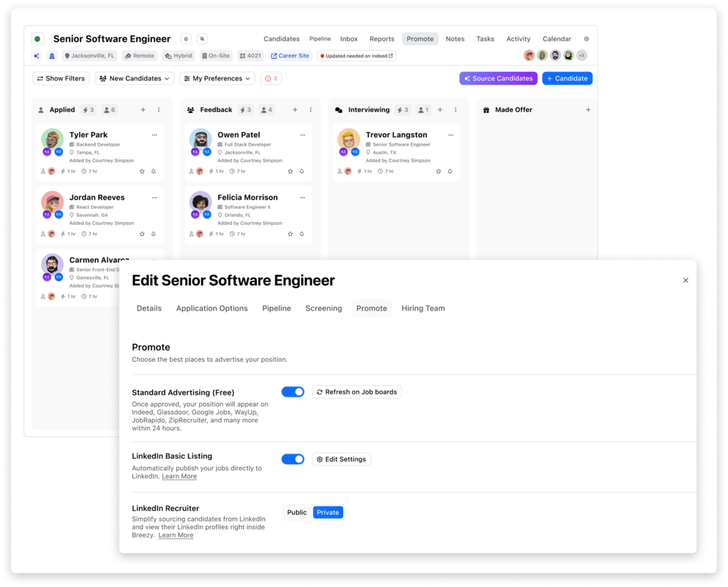Add a new Candidate button
The width and height of the screenshot is (728, 587).
coord(567,78)
